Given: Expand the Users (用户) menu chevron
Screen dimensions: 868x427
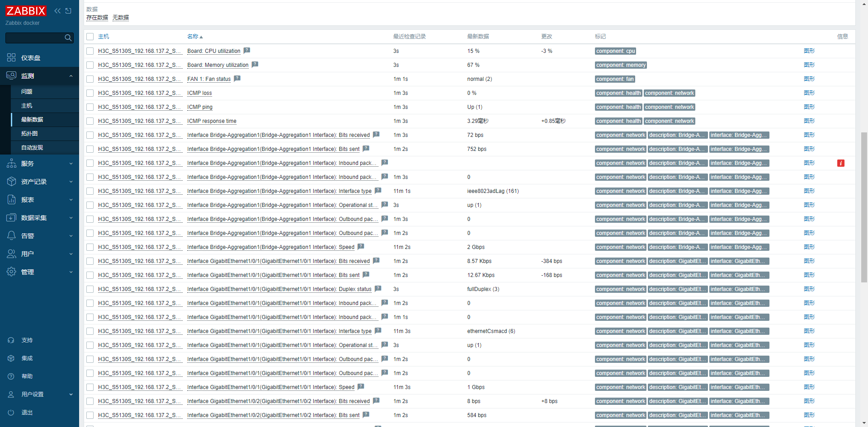Looking at the screenshot, I should pyautogui.click(x=71, y=254).
